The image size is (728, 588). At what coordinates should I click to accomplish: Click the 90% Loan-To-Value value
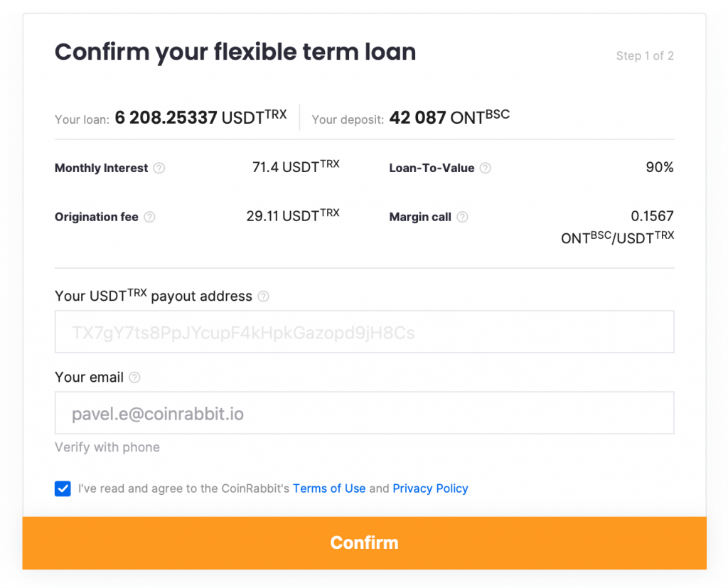point(660,168)
